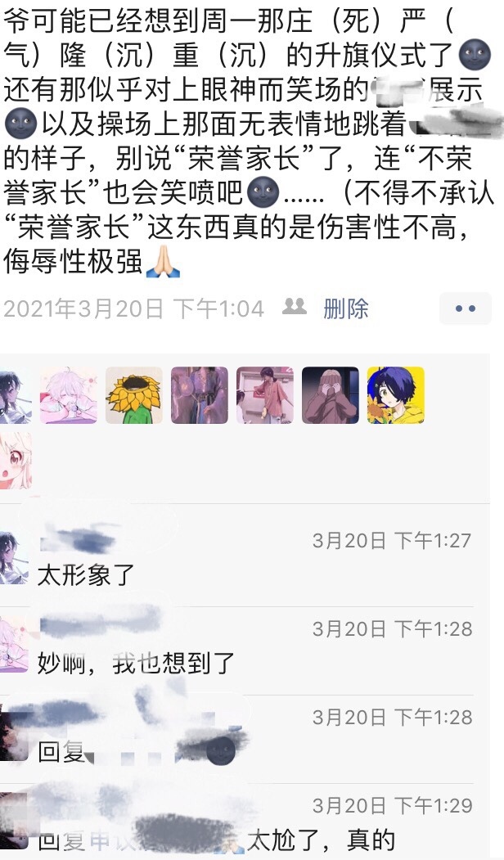Tap the 删除 delete link
Image resolution: width=504 pixels, height=860 pixels.
coord(345,308)
